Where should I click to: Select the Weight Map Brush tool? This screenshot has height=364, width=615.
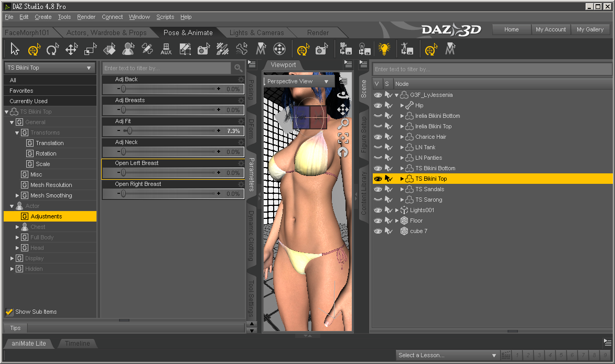click(223, 49)
